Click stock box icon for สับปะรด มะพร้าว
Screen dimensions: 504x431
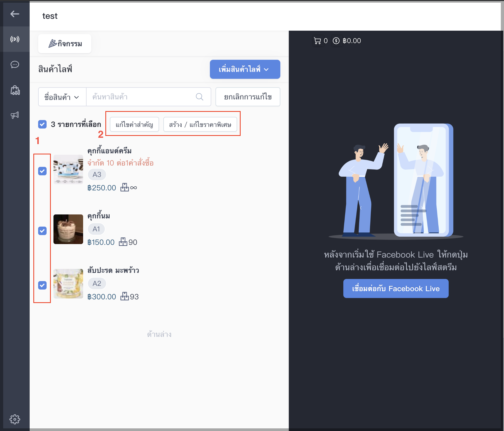pos(124,296)
